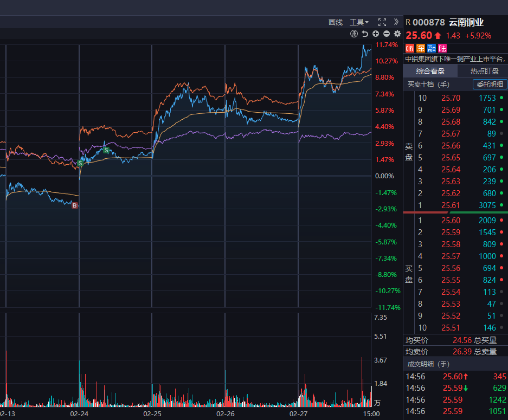Click the red B buy marker on chart
This screenshot has height=420, width=508.
point(75,205)
